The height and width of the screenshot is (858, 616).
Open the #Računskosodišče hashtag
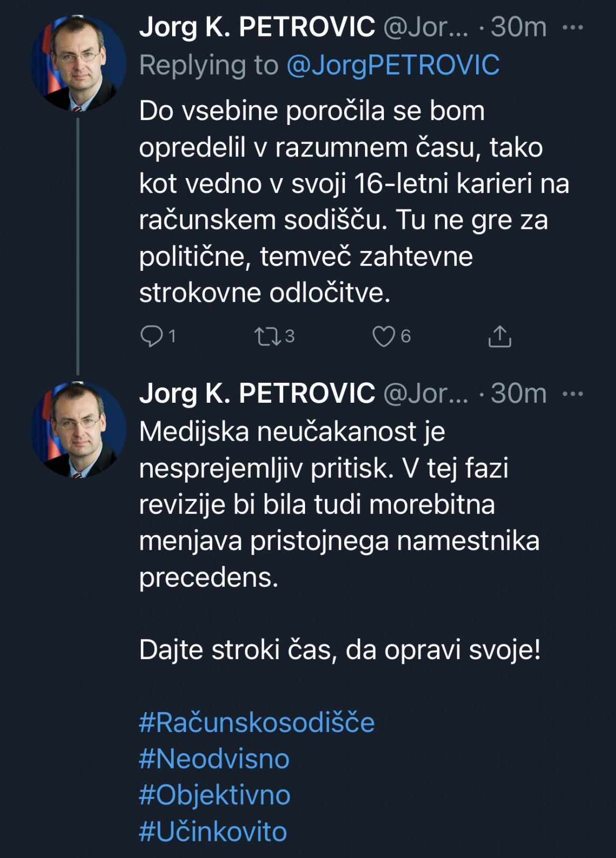pos(256,722)
